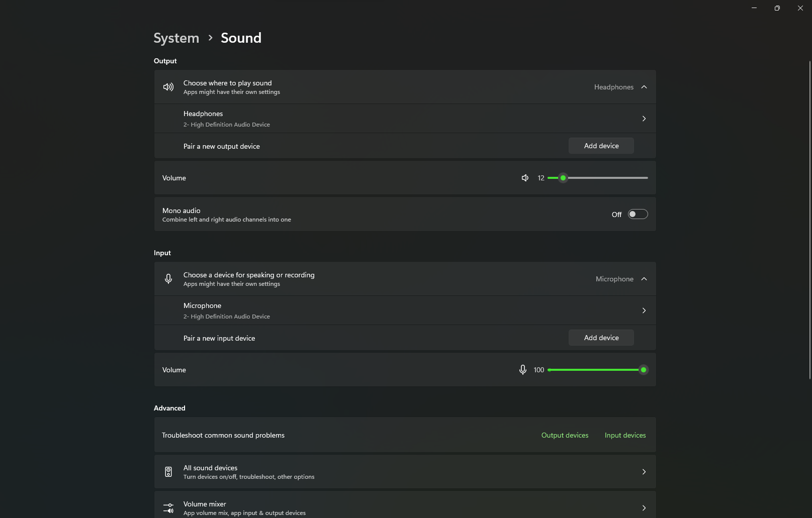
Task: Troubleshoot Output devices link
Action: [565, 435]
